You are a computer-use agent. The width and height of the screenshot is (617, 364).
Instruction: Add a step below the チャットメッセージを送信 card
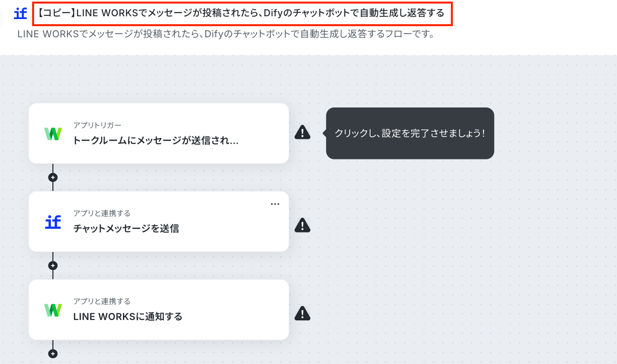pyautogui.click(x=53, y=266)
